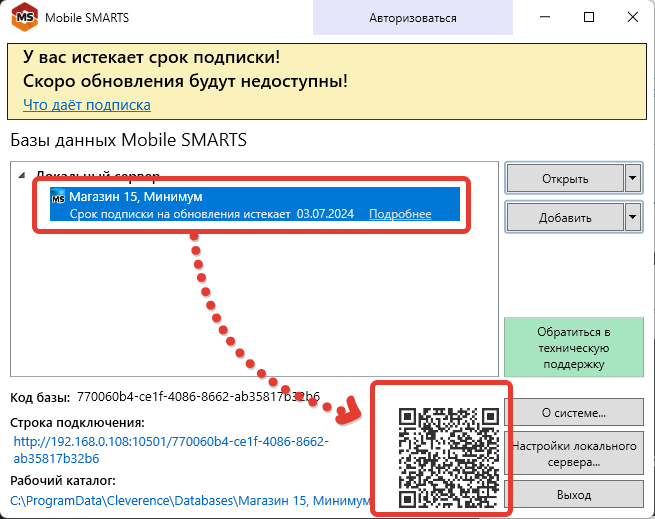Click 'Обратиться в техническую поддержку' green button

coord(572,347)
